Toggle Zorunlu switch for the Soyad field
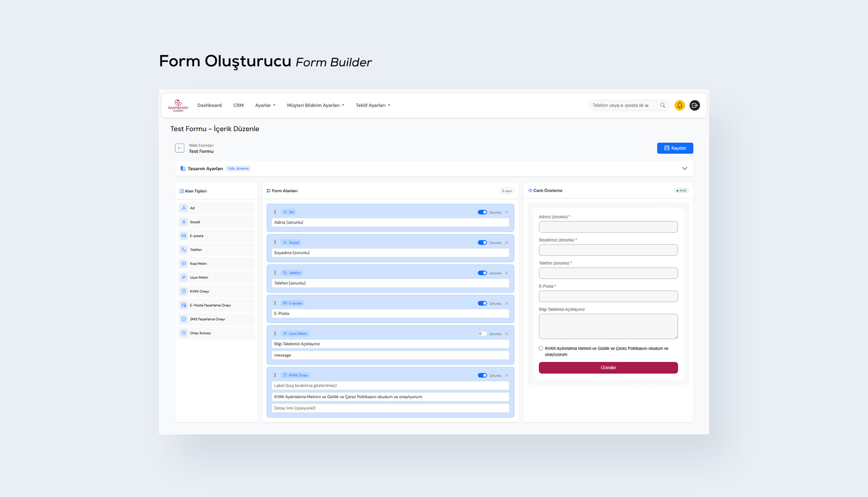This screenshot has width=868, height=497. [482, 243]
